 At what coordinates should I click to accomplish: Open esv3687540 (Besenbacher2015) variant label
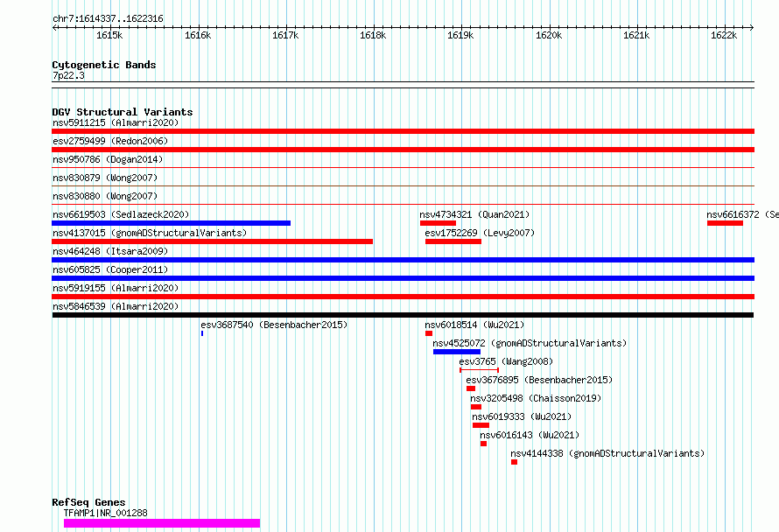[x=274, y=325]
